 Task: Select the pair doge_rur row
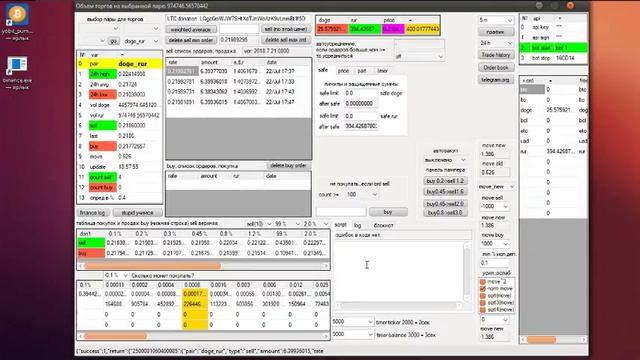pyautogui.click(x=120, y=64)
